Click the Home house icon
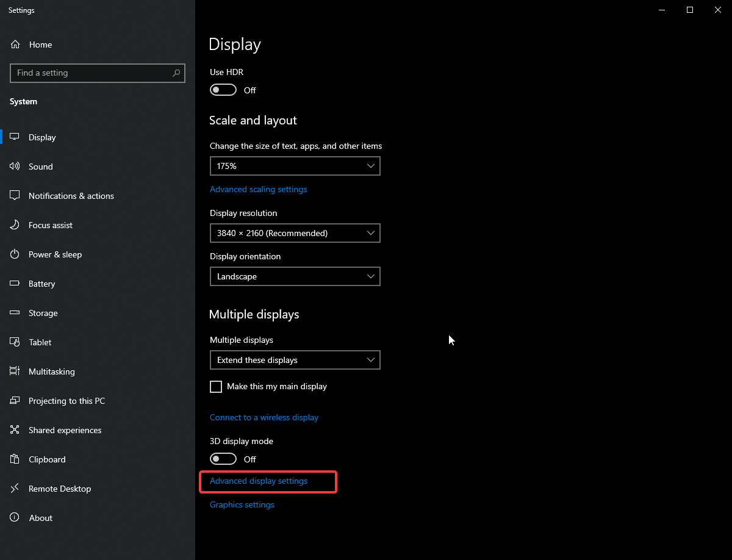Viewport: 732px width, 560px height. [15, 45]
